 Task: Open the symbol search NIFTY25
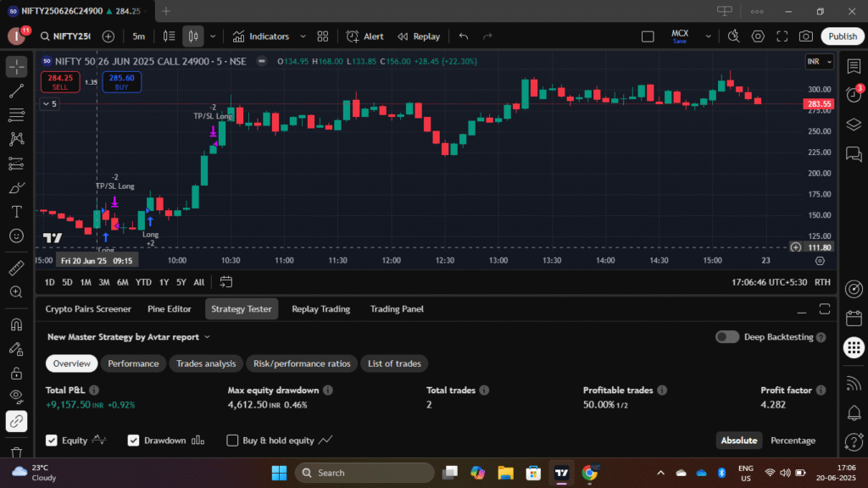coord(64,36)
